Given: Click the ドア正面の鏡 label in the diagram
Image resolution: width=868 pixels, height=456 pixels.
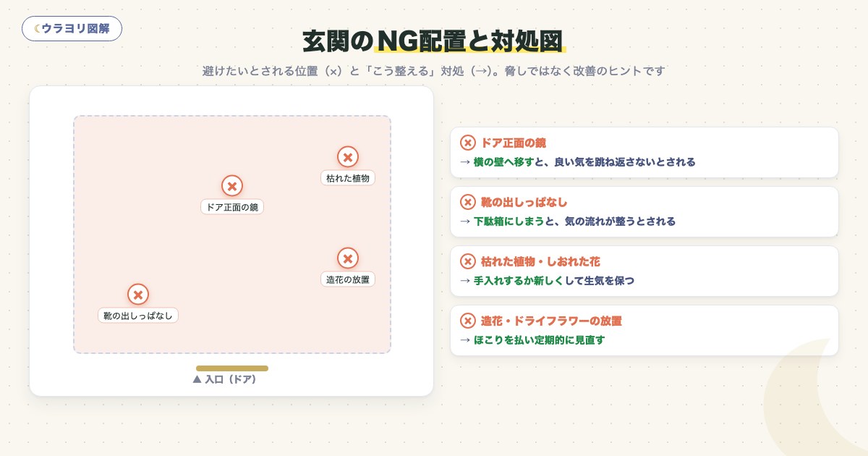Looking at the screenshot, I should click(232, 206).
